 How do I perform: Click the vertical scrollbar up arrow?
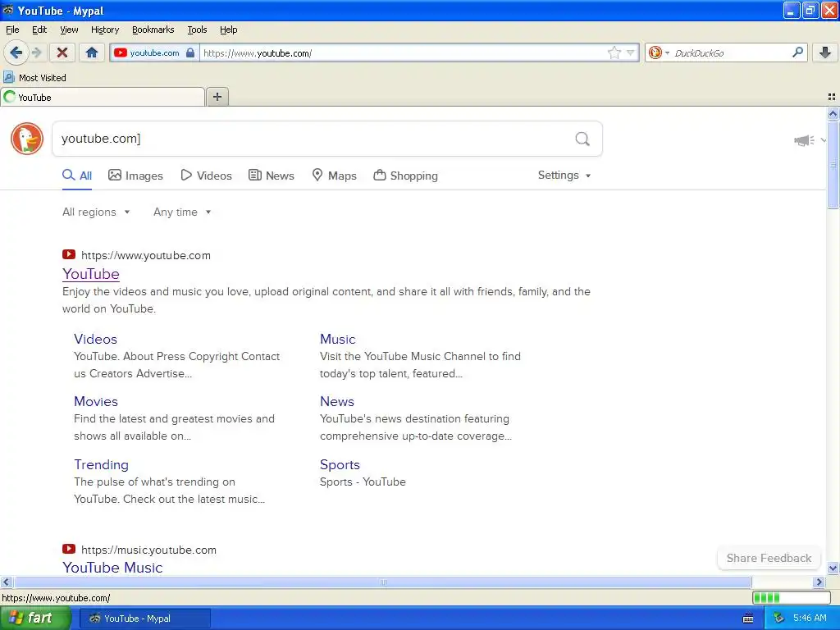[833, 113]
